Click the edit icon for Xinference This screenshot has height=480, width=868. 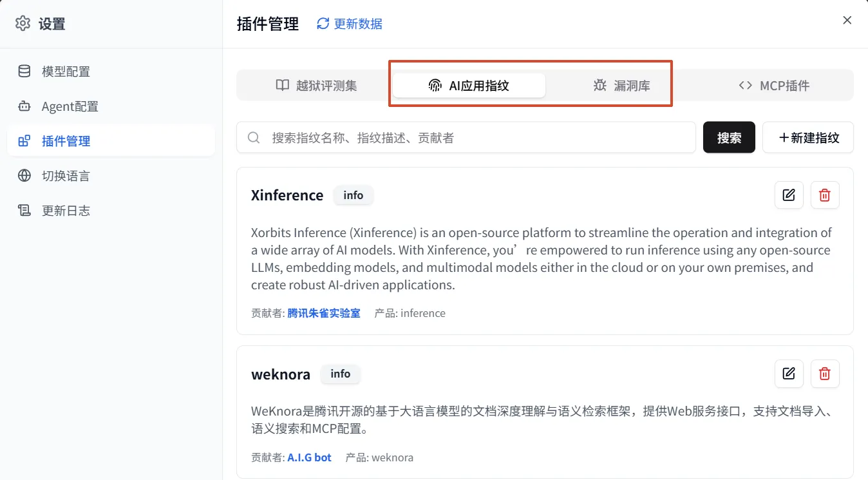pyautogui.click(x=789, y=195)
